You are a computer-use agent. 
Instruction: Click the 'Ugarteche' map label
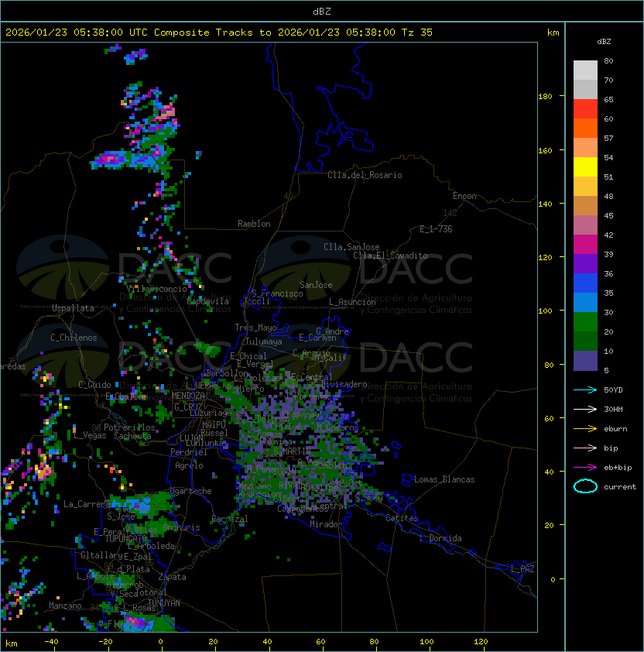(191, 491)
